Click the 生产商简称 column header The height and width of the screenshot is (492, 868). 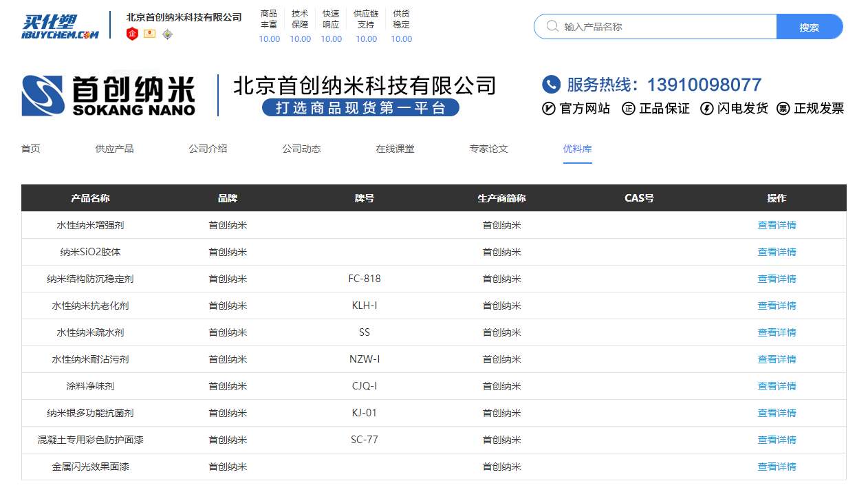coord(502,198)
